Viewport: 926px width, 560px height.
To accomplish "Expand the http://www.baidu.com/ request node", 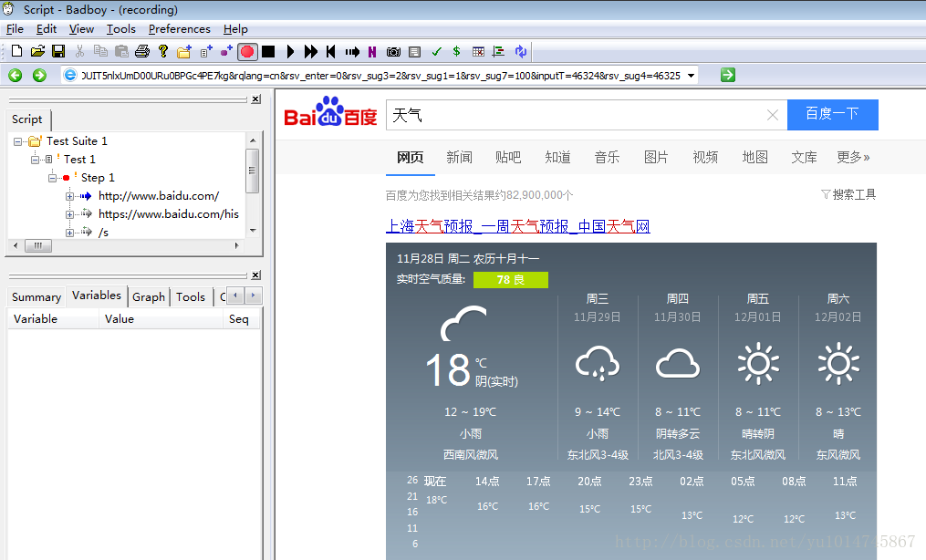I will point(69,196).
